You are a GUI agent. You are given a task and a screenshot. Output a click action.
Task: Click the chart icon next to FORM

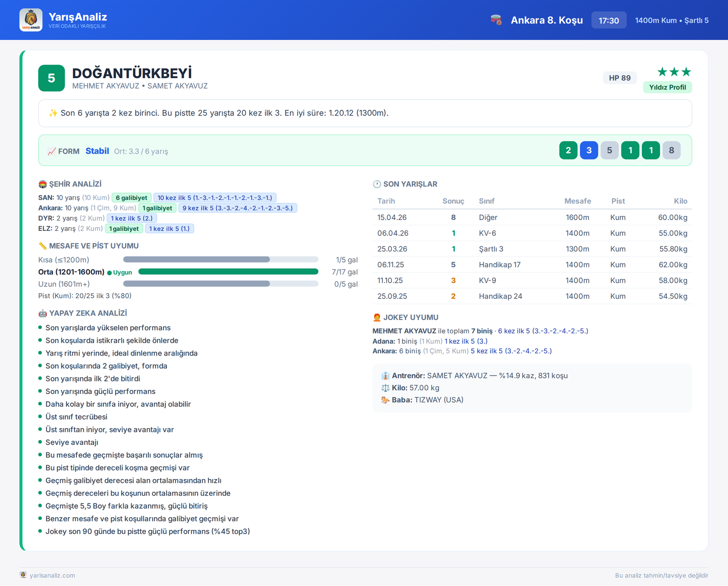pos(52,151)
